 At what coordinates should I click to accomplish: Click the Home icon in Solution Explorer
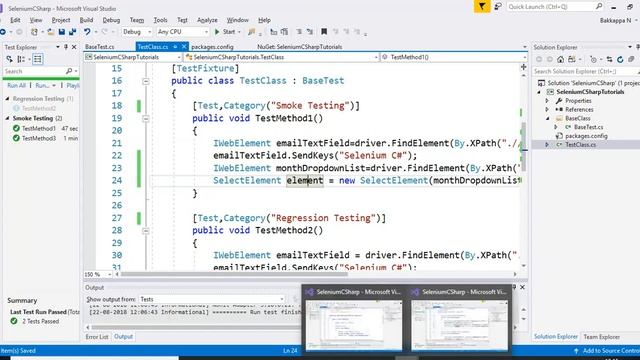click(560, 60)
